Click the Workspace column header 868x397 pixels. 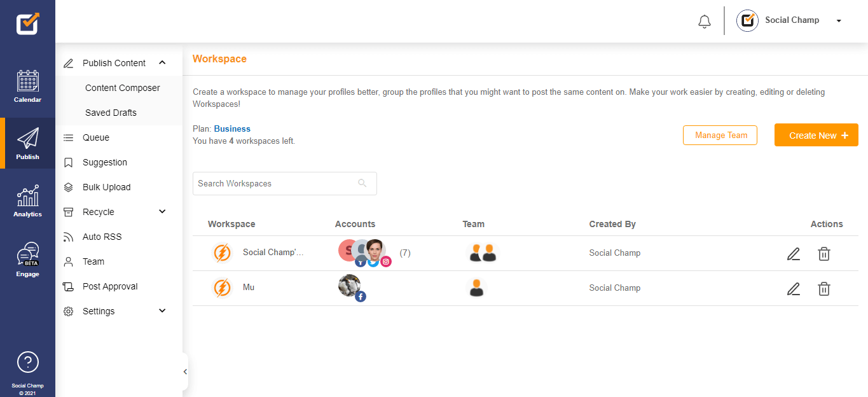231,224
